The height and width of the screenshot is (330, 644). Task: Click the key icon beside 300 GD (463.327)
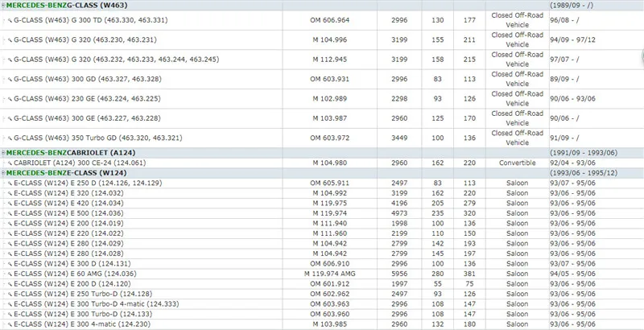[x=10, y=79]
